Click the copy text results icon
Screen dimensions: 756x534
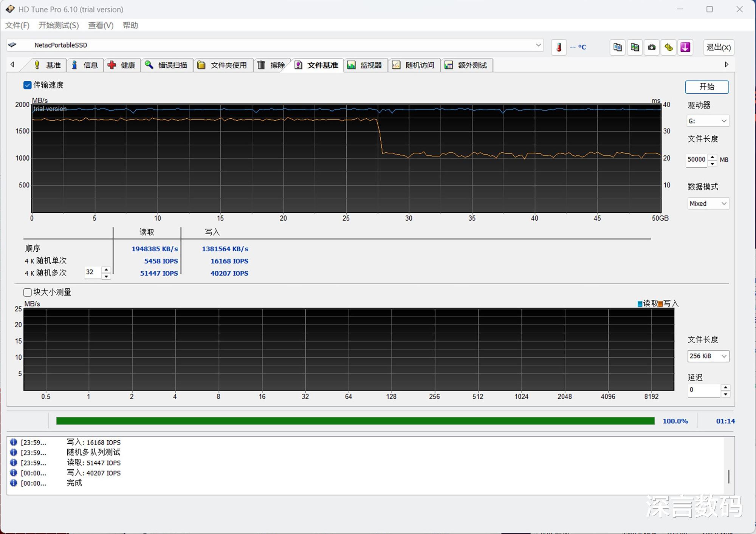[x=618, y=47]
